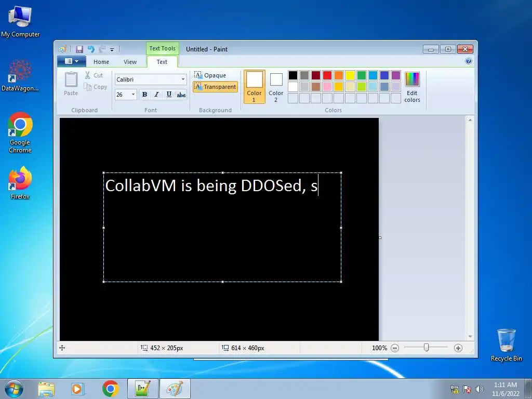
Task: Click the Copy button in Clipboard group
Action: (96, 87)
